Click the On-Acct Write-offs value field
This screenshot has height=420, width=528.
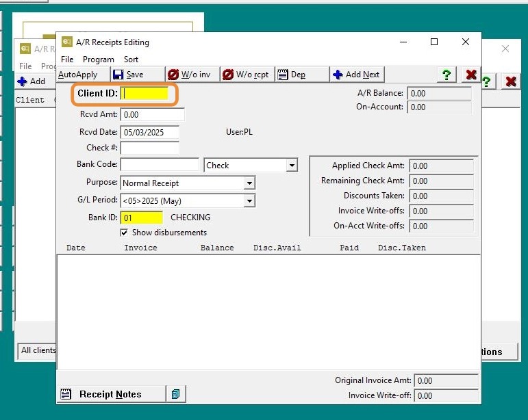[x=442, y=226]
